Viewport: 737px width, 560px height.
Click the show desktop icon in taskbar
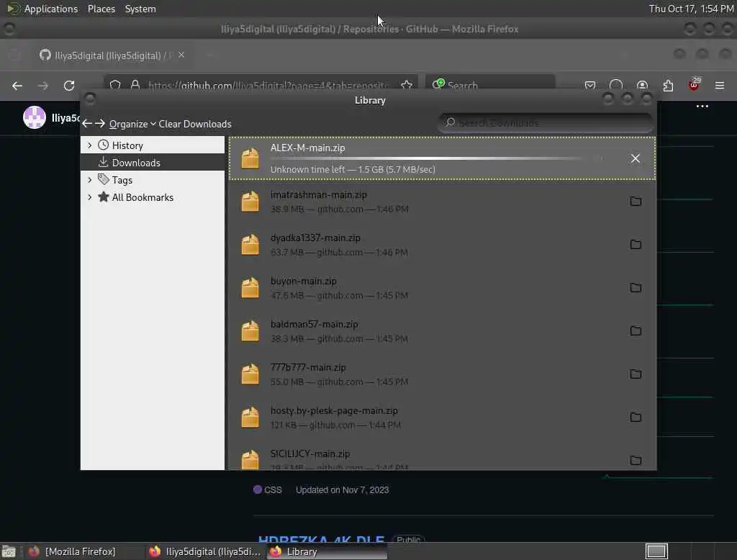[9, 551]
